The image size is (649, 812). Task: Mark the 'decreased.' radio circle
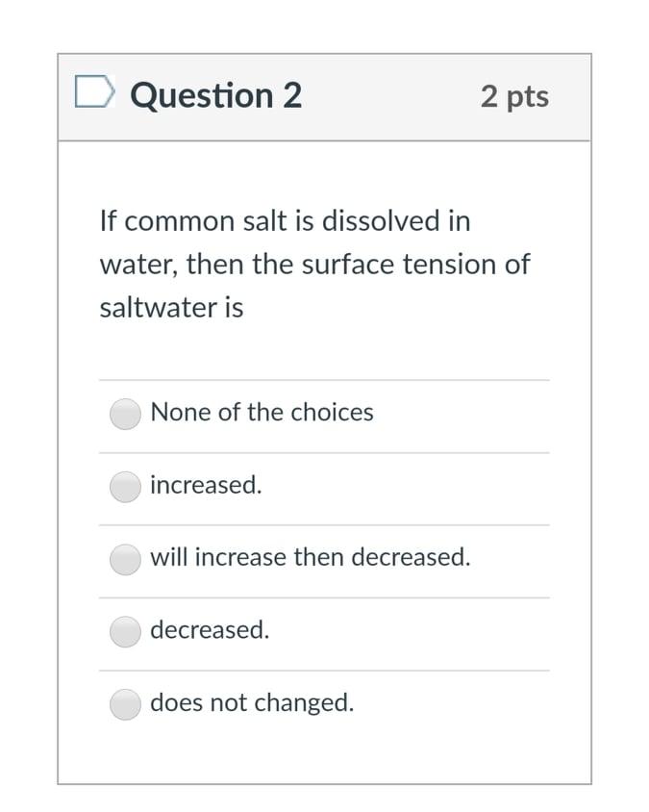(x=125, y=632)
